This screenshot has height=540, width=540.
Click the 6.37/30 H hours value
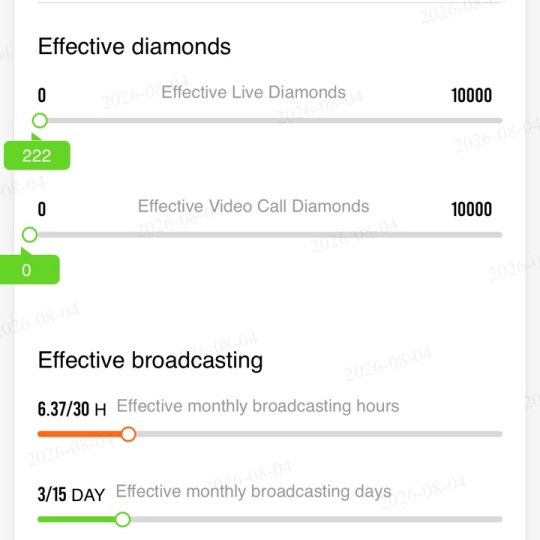[x=72, y=409]
